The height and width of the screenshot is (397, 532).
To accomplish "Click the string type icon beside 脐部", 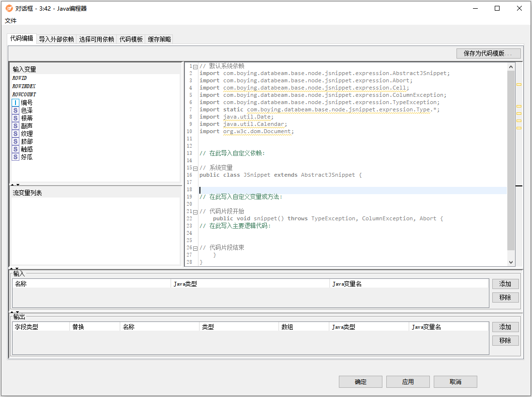I will [15, 141].
